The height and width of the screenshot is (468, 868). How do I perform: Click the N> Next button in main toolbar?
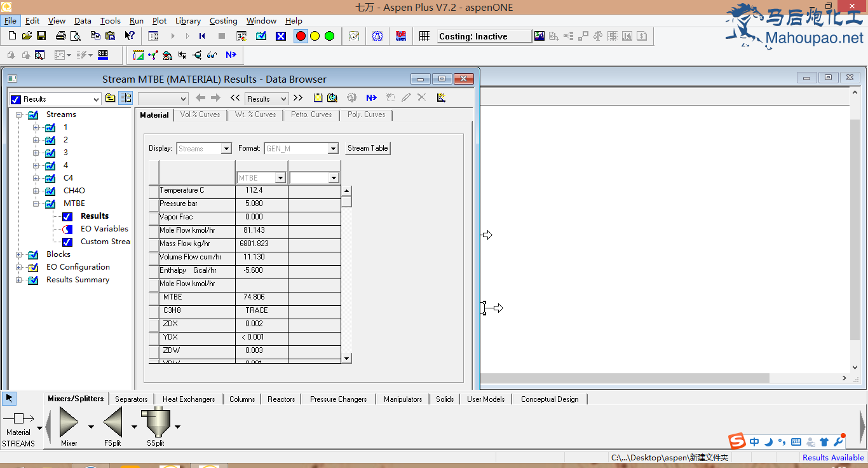[x=231, y=55]
